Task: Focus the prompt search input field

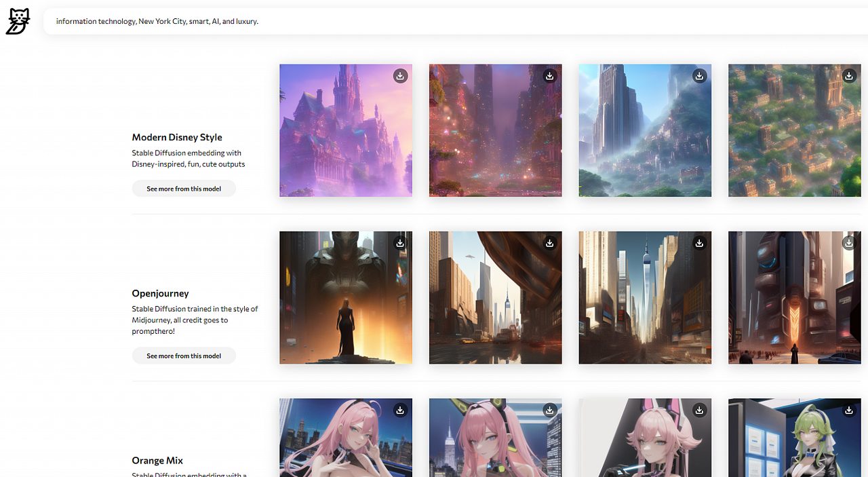Action: coord(456,21)
